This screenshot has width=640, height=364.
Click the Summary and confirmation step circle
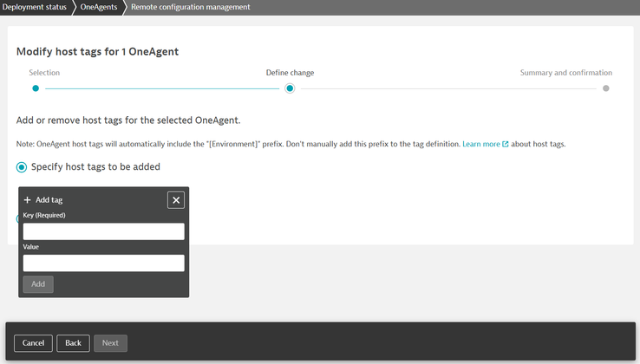(605, 88)
